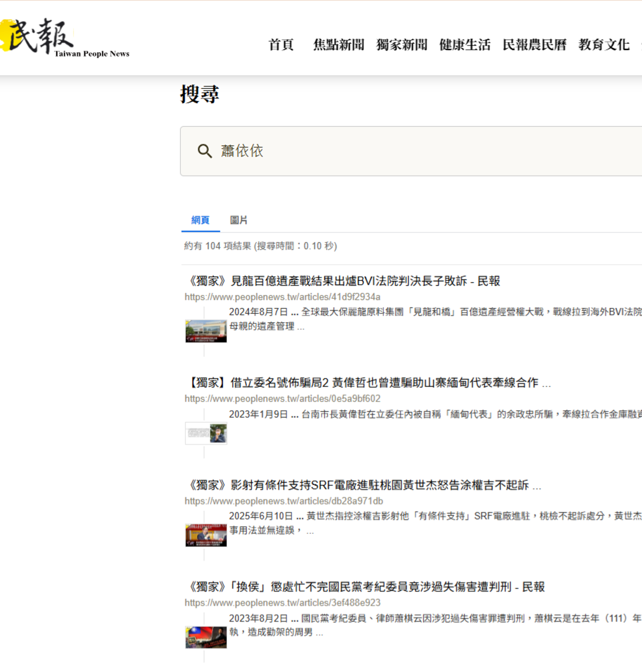Click the Taiwan People News logo

pyautogui.click(x=65, y=38)
